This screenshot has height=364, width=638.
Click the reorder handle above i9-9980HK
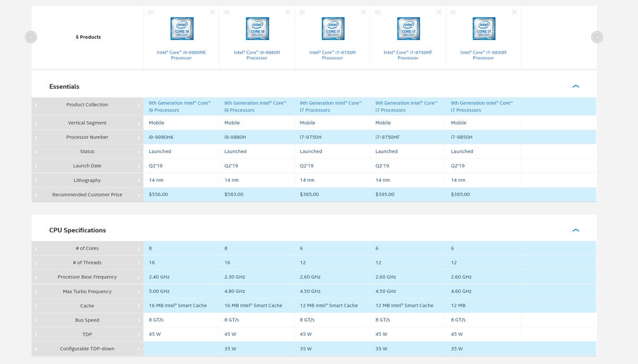151,12
